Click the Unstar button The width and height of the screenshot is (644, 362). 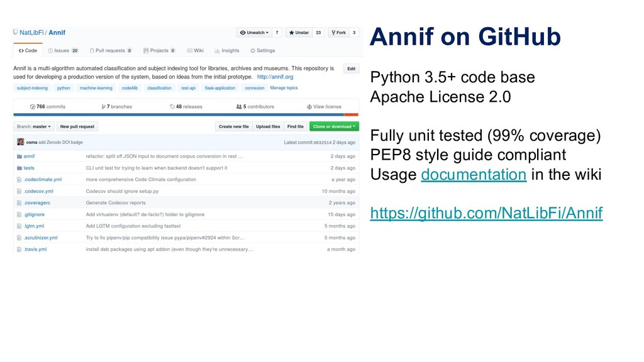(299, 33)
